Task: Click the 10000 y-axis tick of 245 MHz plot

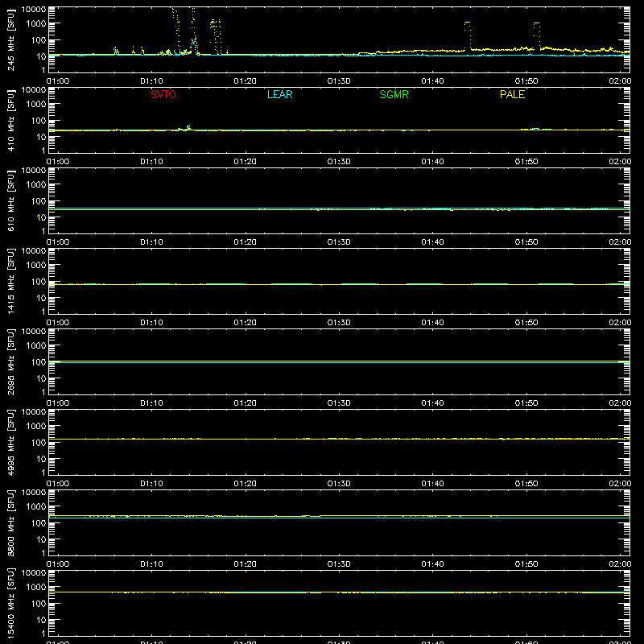Action: (34, 10)
